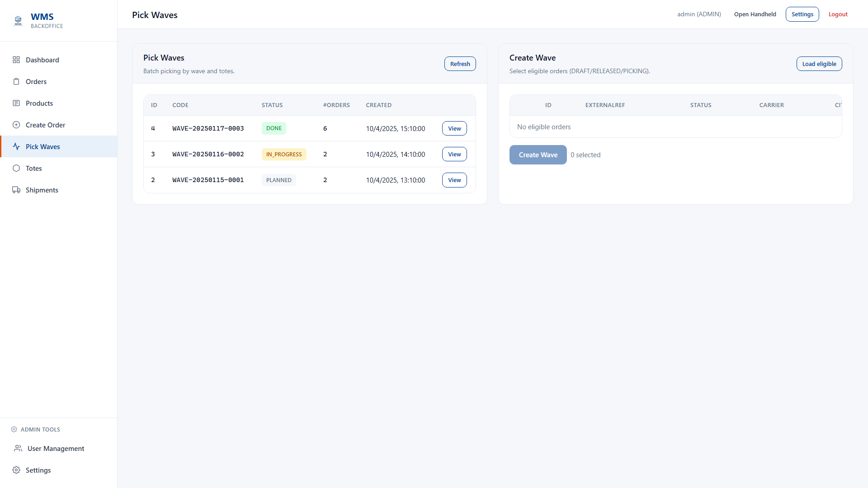Click the Create Order plus icon
The width and height of the screenshot is (868, 488).
(16, 125)
